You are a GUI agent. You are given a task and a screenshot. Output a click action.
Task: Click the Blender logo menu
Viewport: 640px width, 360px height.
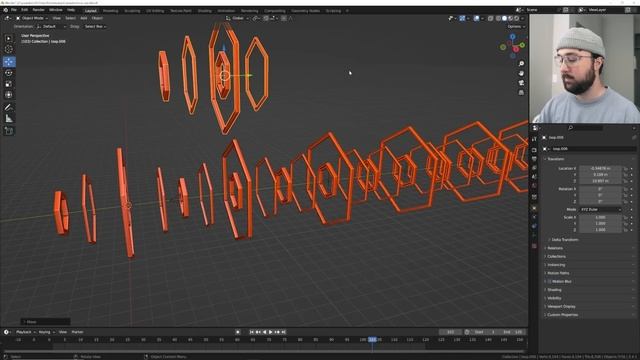tap(5, 10)
